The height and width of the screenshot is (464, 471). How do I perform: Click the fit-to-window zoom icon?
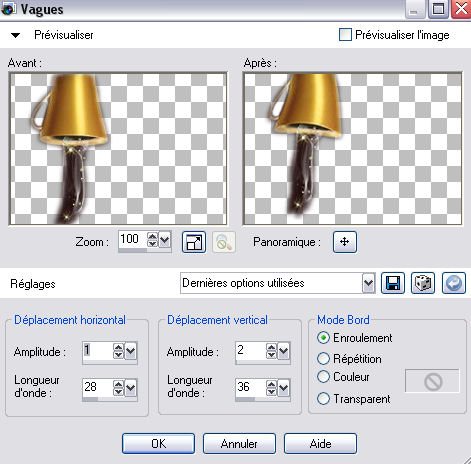tap(194, 242)
